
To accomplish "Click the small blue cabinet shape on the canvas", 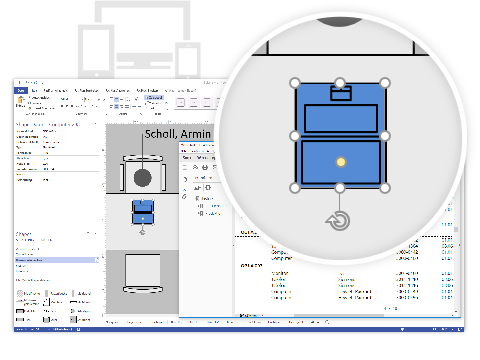I will click(143, 212).
